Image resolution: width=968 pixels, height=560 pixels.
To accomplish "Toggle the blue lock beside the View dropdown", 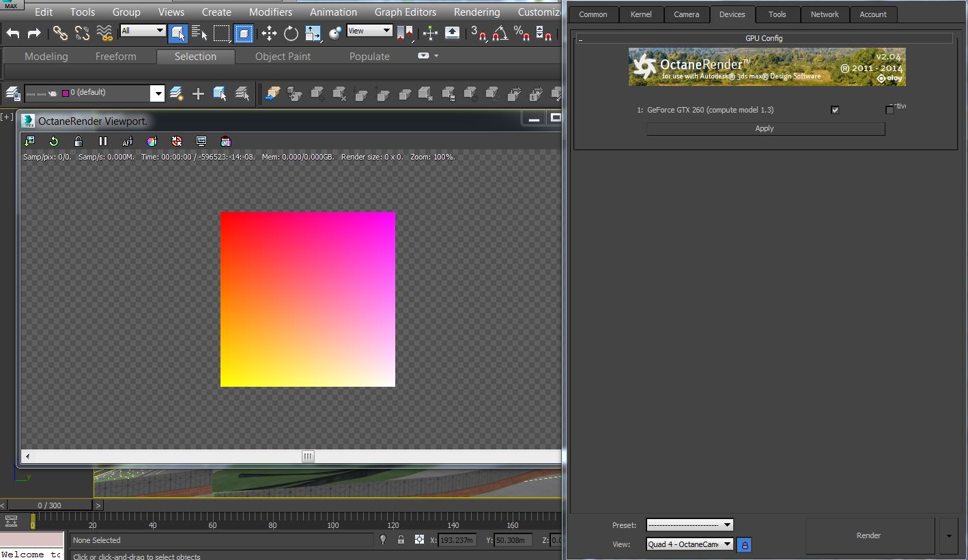I will pos(745,544).
